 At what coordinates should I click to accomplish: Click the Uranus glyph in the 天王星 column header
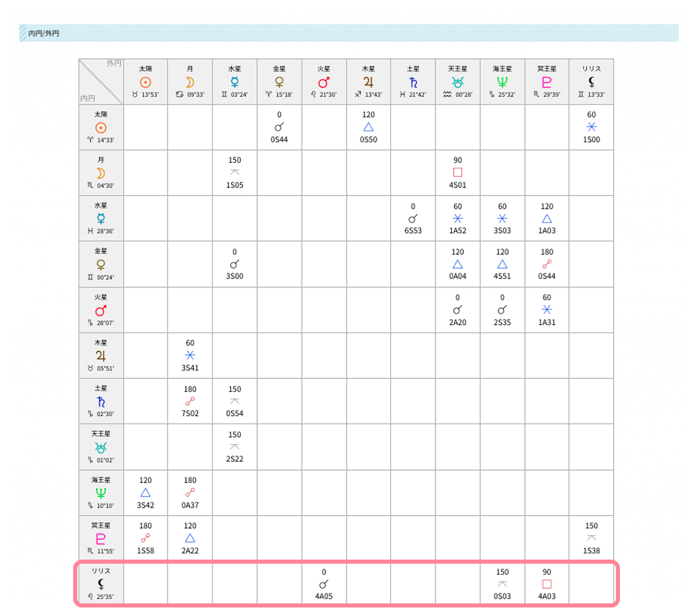[x=457, y=82]
